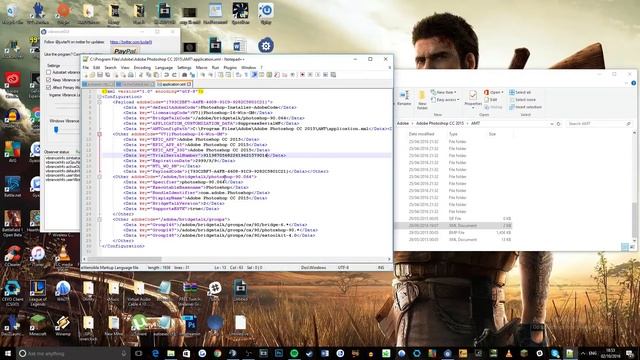Collapse the Payload node fold marker
This screenshot has width=640, height=360.
[99, 102]
